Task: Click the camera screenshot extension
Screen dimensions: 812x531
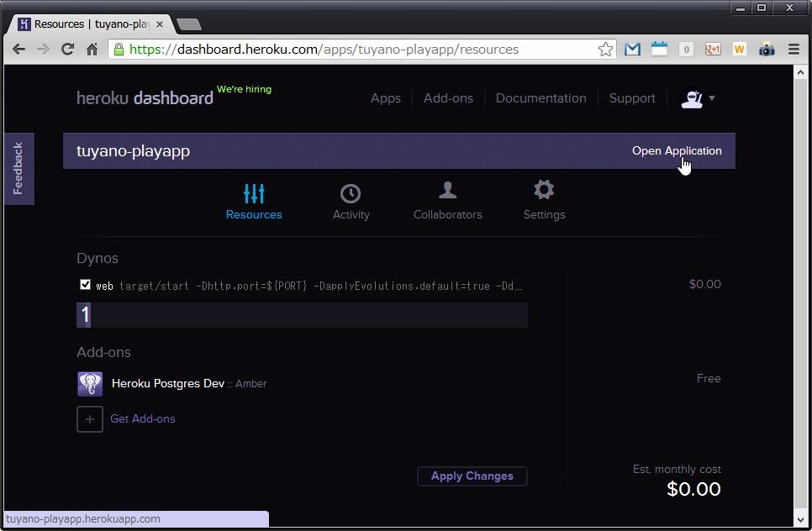Action: coord(766,50)
